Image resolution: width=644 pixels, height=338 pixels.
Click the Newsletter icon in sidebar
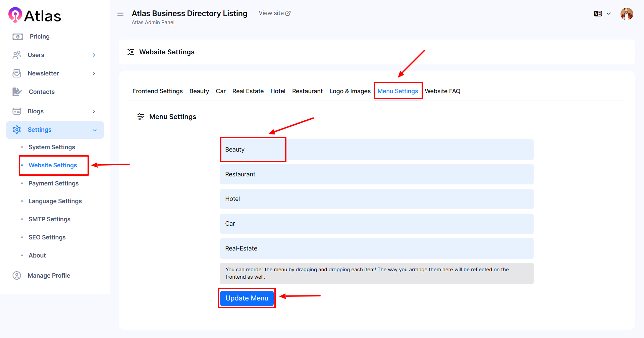(17, 73)
